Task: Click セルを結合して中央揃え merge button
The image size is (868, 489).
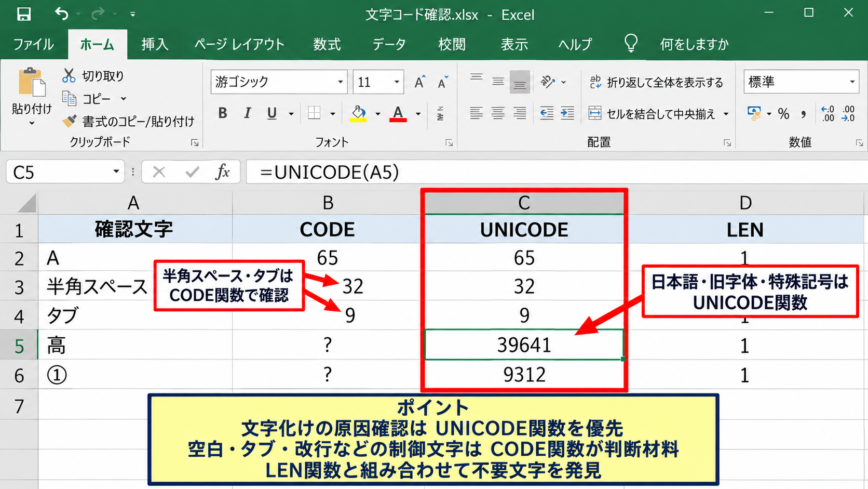Action: click(652, 113)
